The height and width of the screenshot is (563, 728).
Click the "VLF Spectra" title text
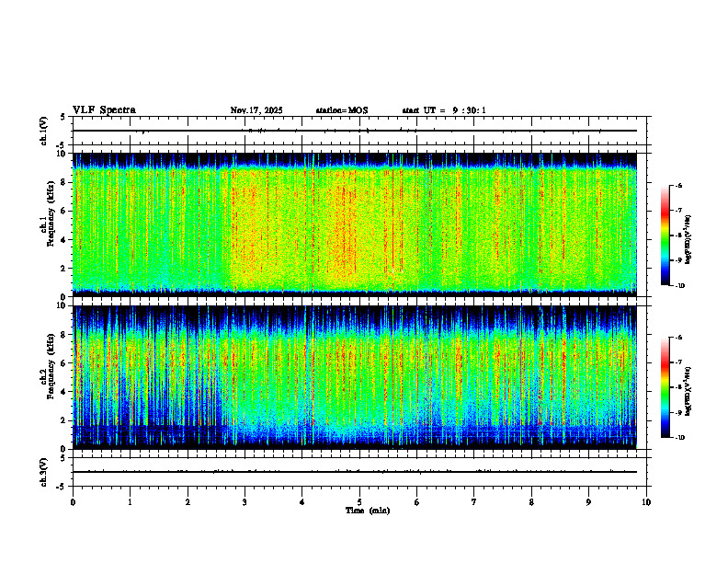coord(104,110)
